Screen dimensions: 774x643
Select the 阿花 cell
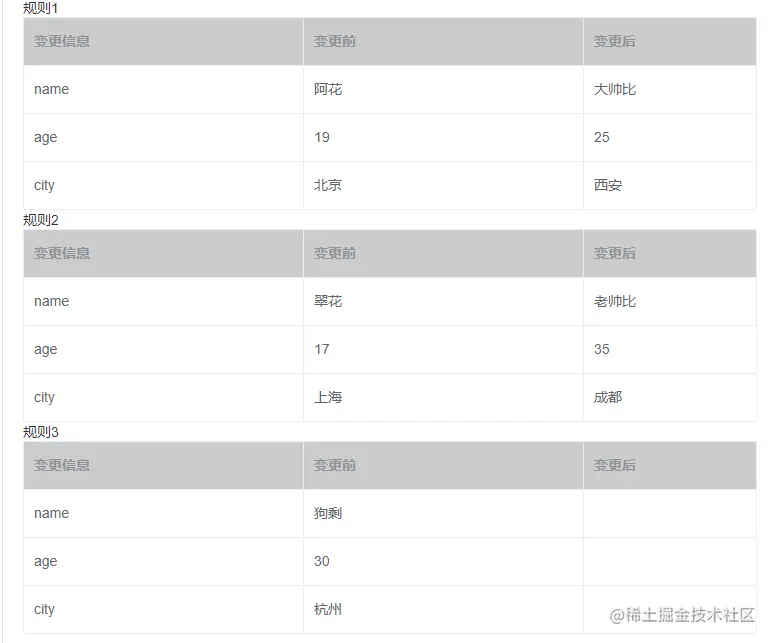tap(328, 90)
